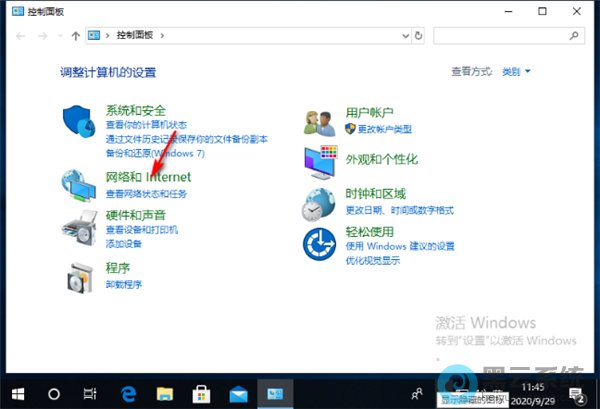The width and height of the screenshot is (600, 409).
Task: Click the Appearance and Personalization monitor icon
Action: pyautogui.click(x=319, y=160)
